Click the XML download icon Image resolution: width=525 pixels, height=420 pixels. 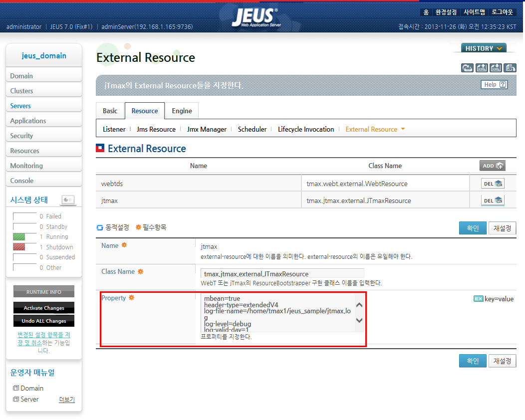[496, 68]
